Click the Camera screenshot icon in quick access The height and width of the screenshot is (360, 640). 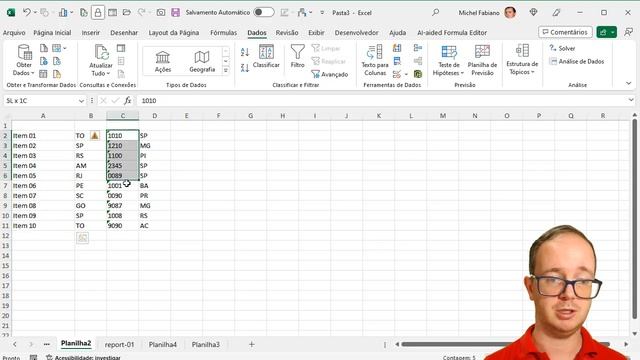click(161, 13)
